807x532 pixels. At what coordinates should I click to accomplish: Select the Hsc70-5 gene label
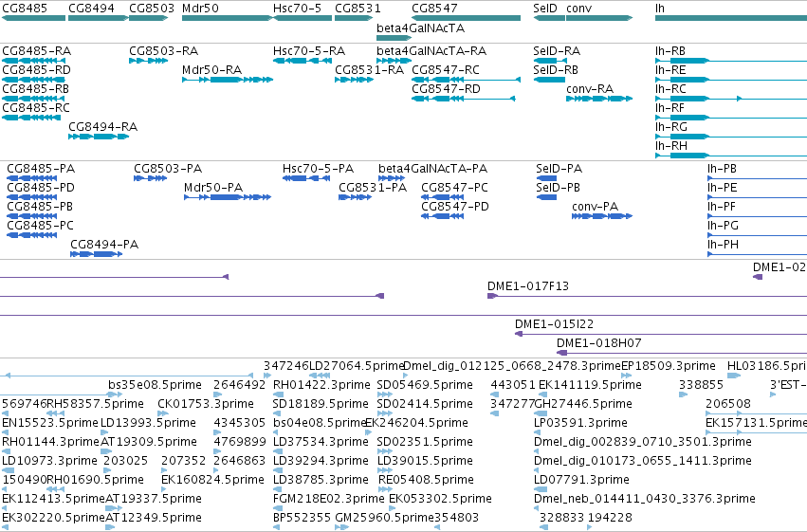coord(297,9)
